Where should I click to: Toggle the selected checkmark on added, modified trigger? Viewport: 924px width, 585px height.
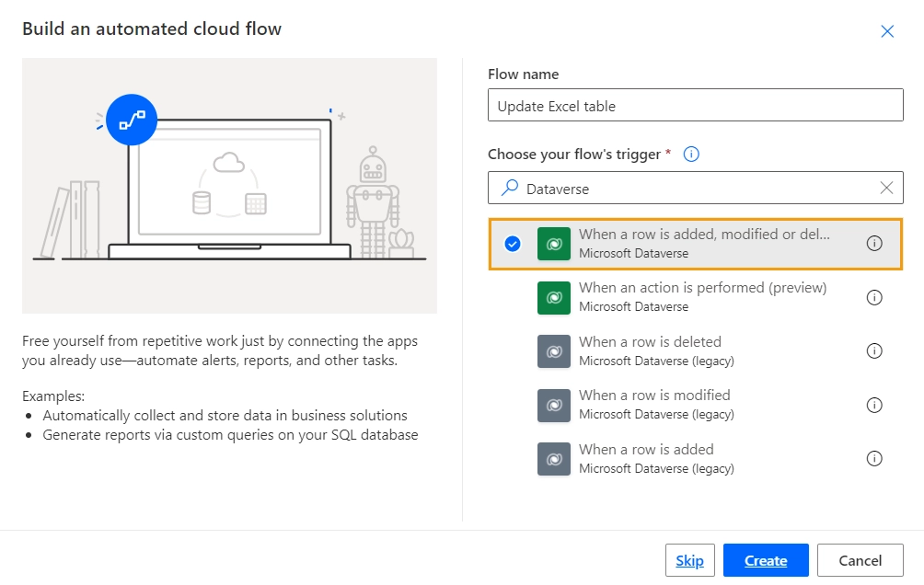[513, 244]
